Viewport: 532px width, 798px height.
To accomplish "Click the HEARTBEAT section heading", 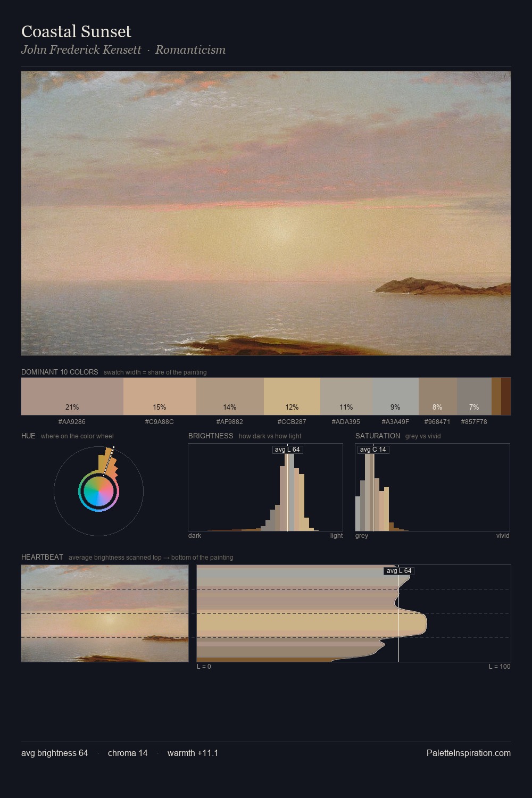I will click(42, 557).
